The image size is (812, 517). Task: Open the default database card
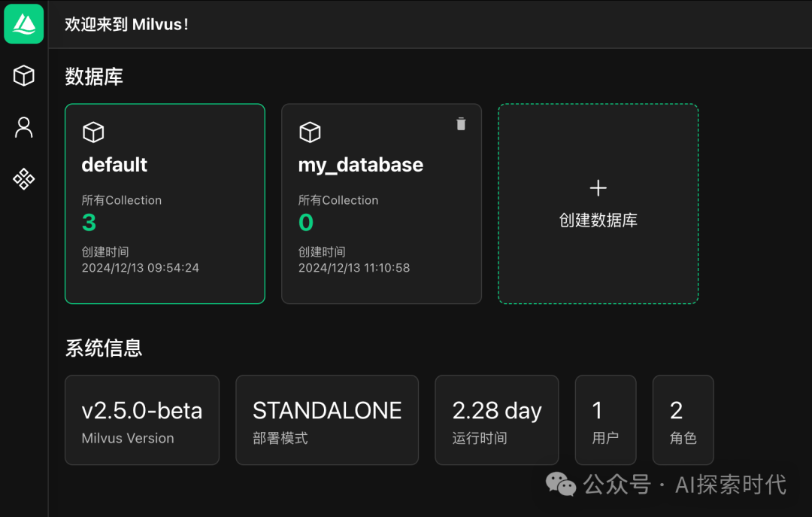pos(165,204)
